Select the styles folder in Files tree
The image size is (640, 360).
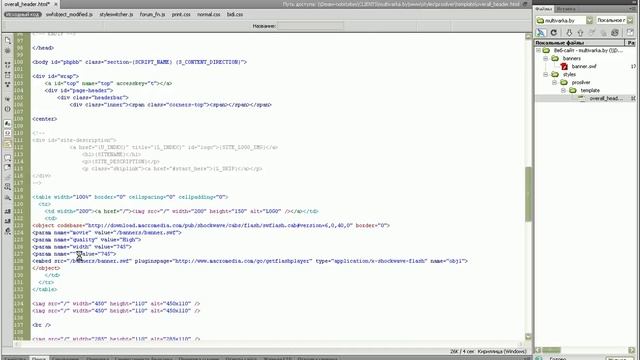click(x=569, y=74)
